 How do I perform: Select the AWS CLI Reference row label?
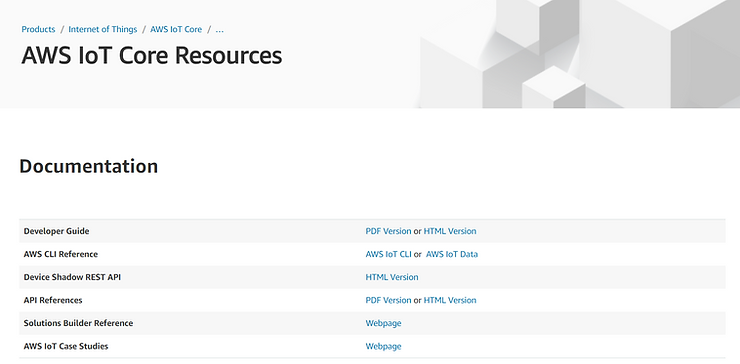click(x=61, y=254)
